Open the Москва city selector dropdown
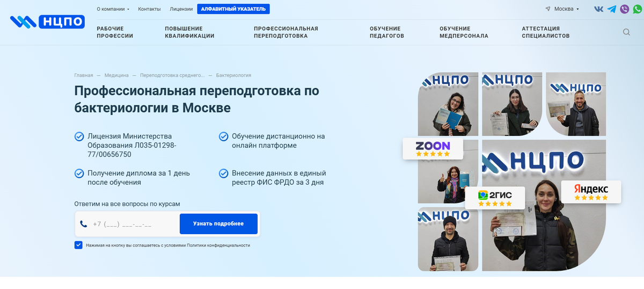 pyautogui.click(x=566, y=9)
